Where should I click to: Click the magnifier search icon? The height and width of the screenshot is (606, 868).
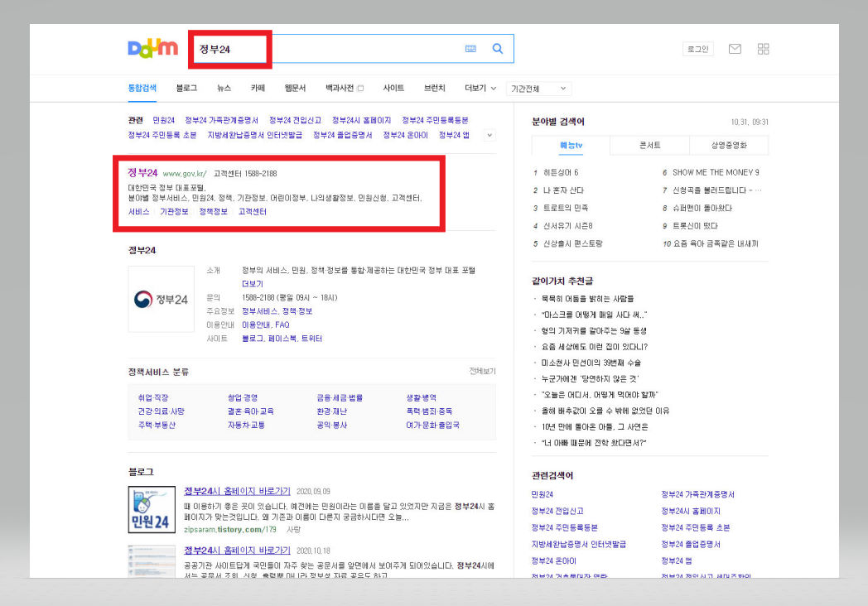point(498,49)
